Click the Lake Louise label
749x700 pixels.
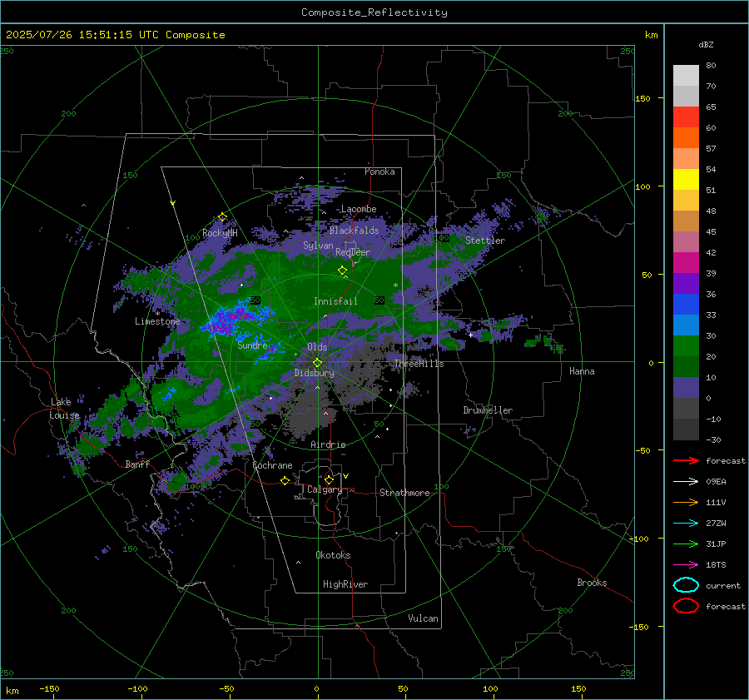pyautogui.click(x=64, y=409)
